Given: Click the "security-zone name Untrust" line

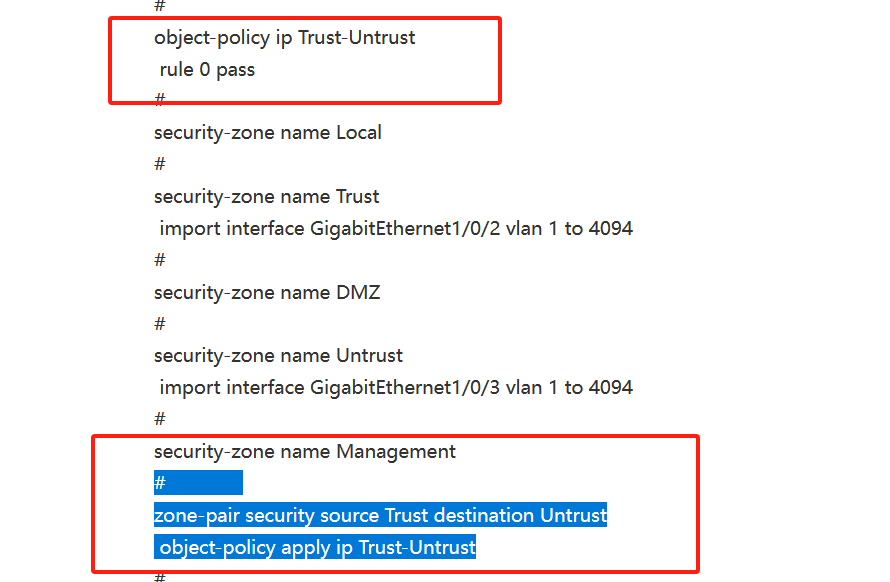Looking at the screenshot, I should coord(278,355).
